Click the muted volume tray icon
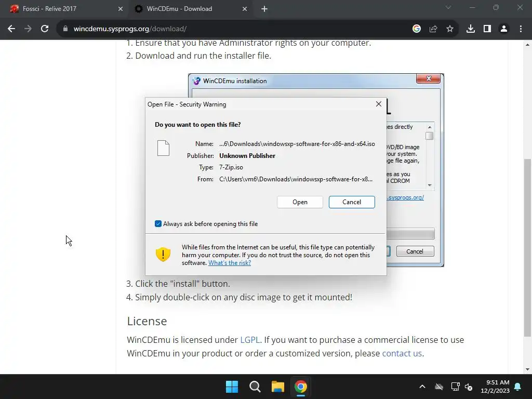532x399 pixels. (x=469, y=387)
